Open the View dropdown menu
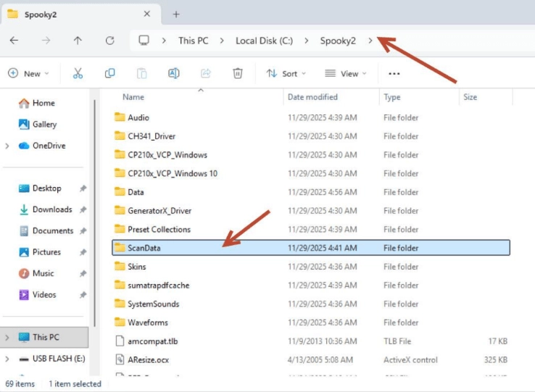 coord(345,73)
